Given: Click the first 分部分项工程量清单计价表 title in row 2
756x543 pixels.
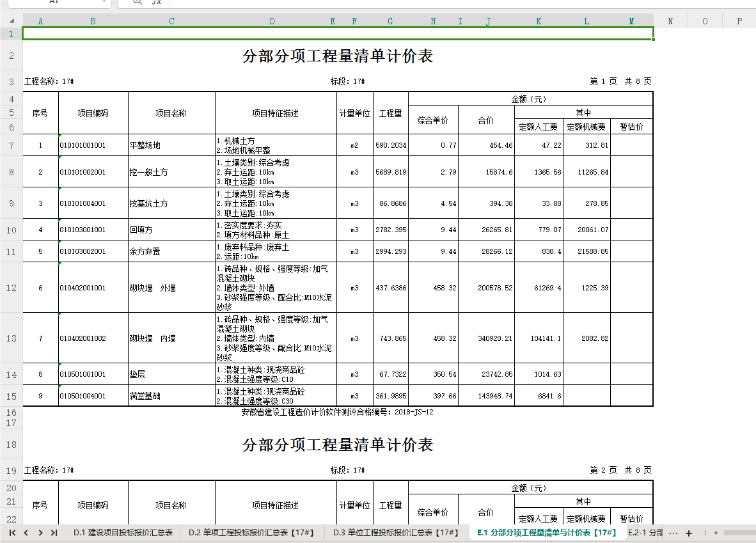Looking at the screenshot, I should coord(338,56).
